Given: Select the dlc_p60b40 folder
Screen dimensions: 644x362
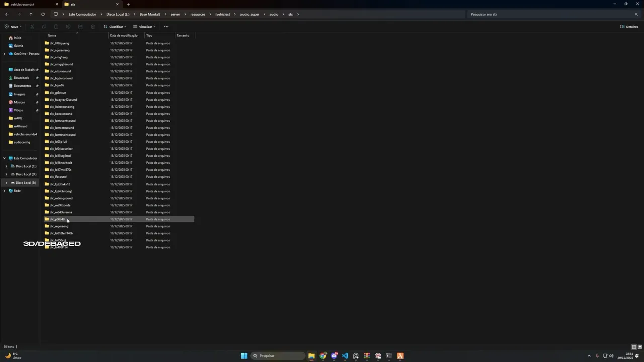Looking at the screenshot, I should point(119,219).
